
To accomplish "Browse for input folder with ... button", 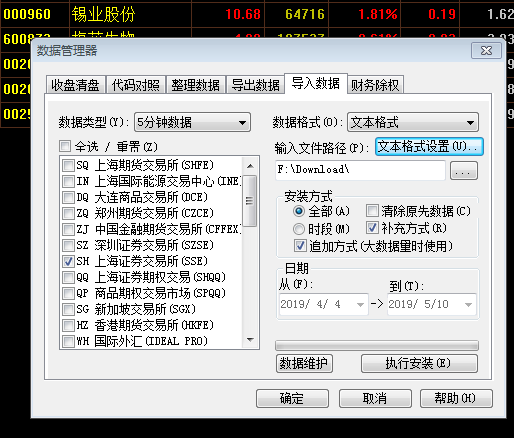I will click(x=464, y=171).
